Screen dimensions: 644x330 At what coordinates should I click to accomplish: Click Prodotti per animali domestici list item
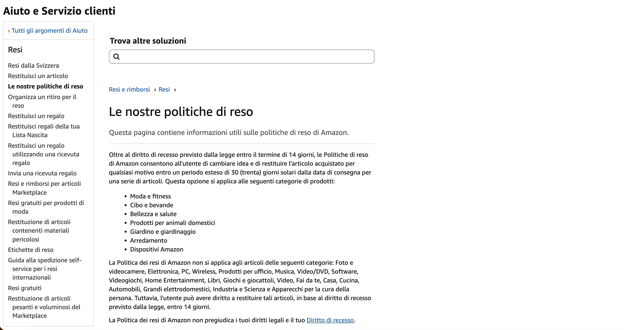[172, 223]
